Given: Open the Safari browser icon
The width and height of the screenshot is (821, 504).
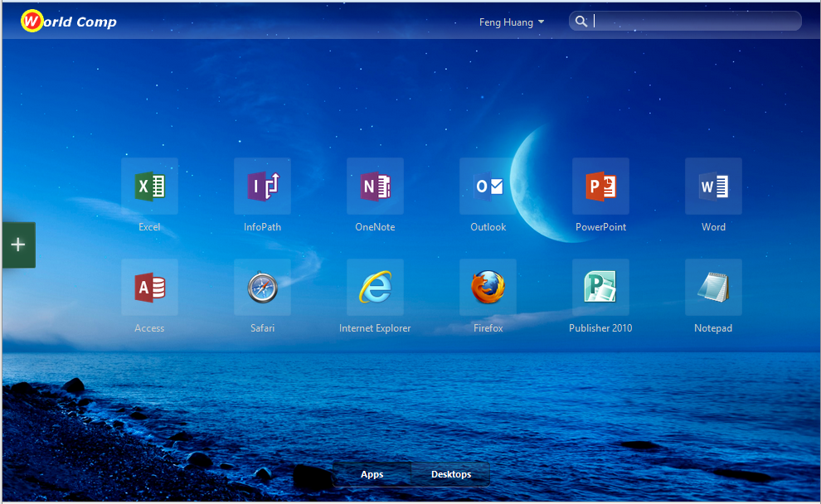Looking at the screenshot, I should click(262, 288).
